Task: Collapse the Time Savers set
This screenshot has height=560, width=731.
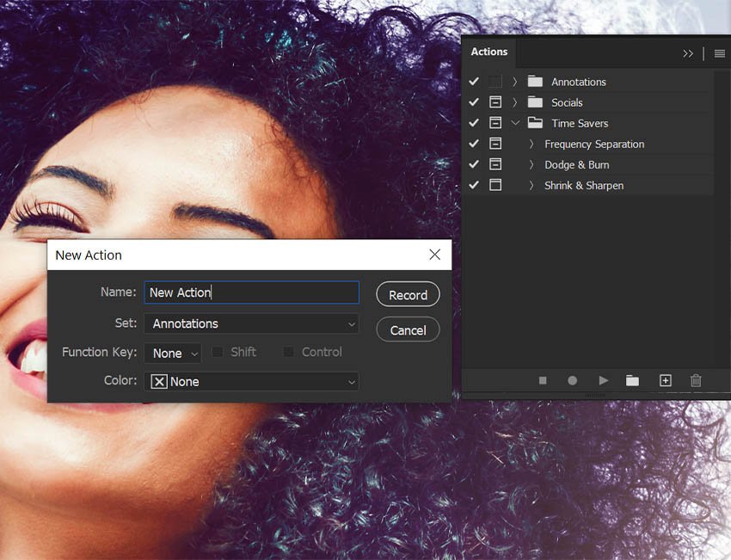Action: [515, 123]
